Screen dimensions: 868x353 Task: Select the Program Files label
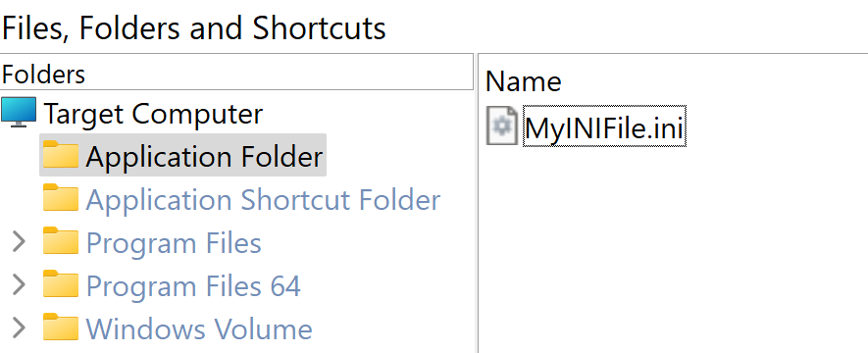[x=174, y=243]
